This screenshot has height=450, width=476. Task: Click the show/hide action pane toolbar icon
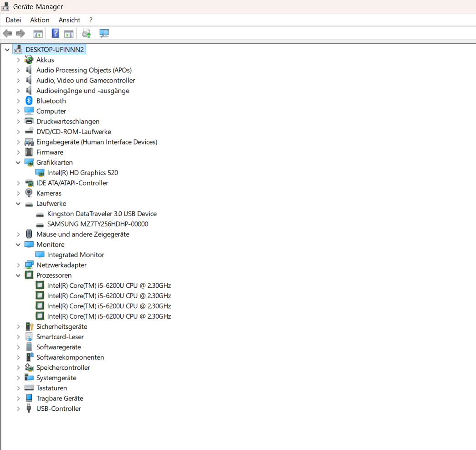(69, 34)
